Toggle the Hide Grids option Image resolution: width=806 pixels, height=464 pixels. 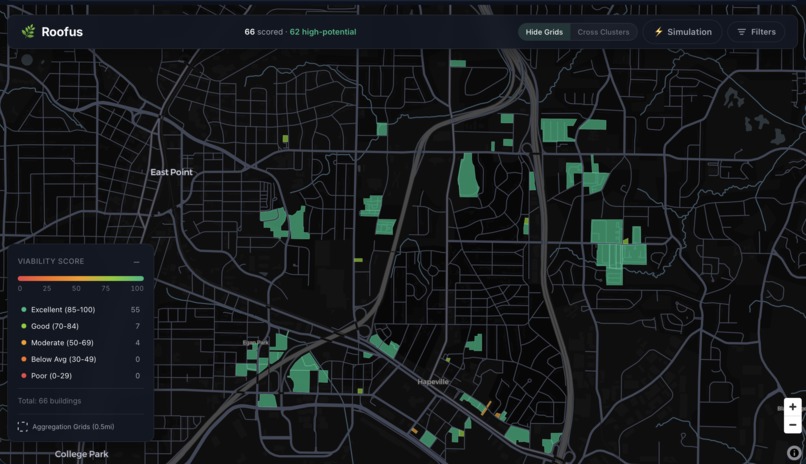(x=544, y=32)
